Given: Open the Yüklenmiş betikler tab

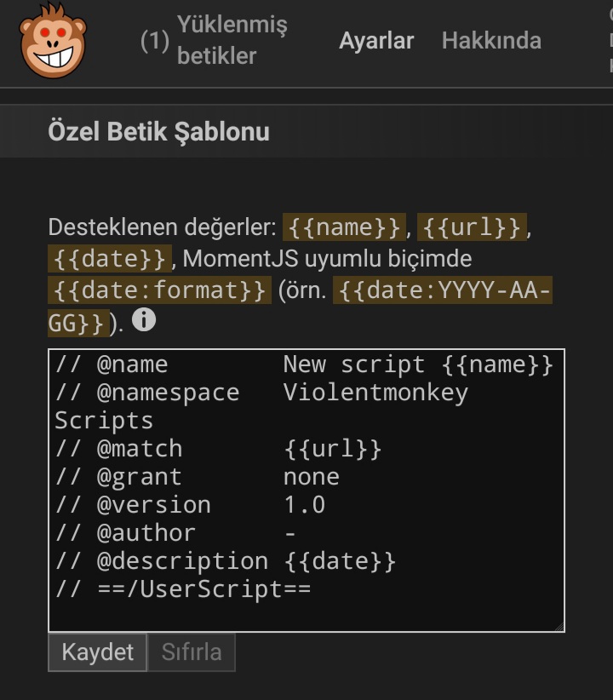Looking at the screenshot, I should [216, 40].
